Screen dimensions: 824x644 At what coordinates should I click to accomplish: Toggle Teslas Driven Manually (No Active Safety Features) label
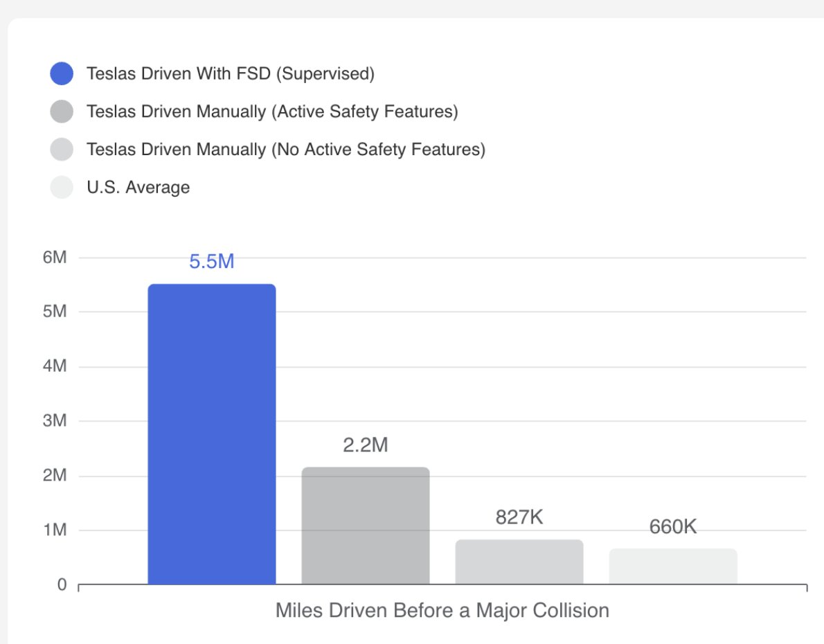(x=286, y=150)
